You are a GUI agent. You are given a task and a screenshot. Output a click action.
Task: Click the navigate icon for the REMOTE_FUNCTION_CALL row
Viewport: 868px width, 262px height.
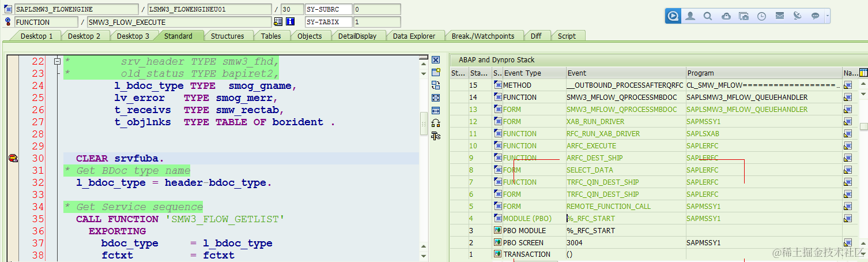pos(848,207)
